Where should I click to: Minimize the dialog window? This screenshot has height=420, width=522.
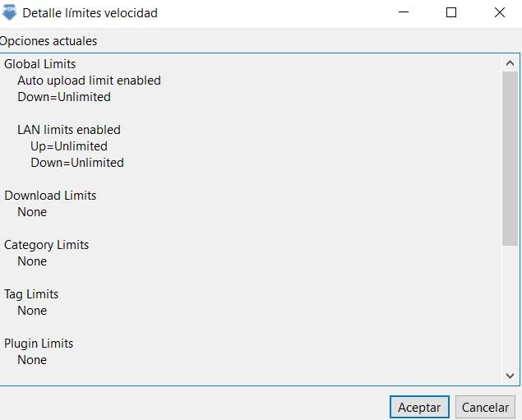tap(403, 12)
